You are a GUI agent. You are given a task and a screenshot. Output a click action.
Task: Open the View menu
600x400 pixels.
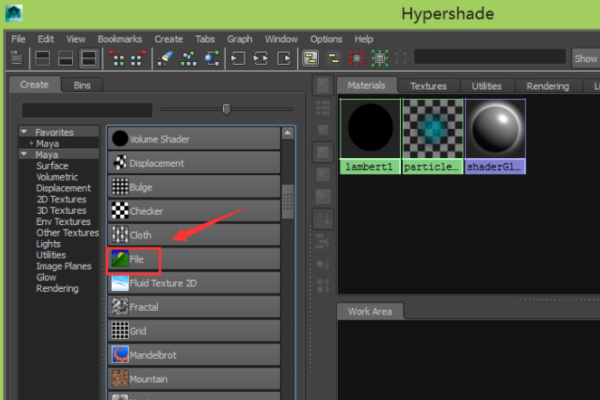click(75, 39)
